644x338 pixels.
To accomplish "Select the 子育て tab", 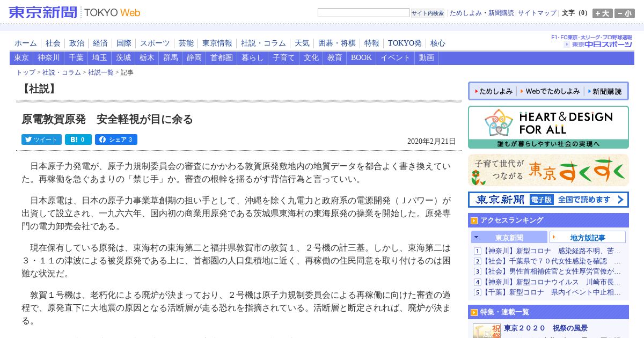I will [284, 58].
